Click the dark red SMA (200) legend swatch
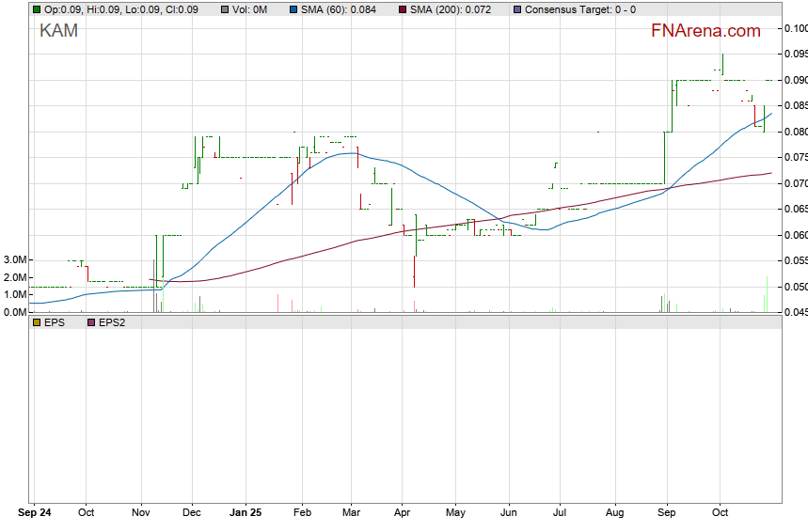The height and width of the screenshot is (532, 808). coord(402,9)
